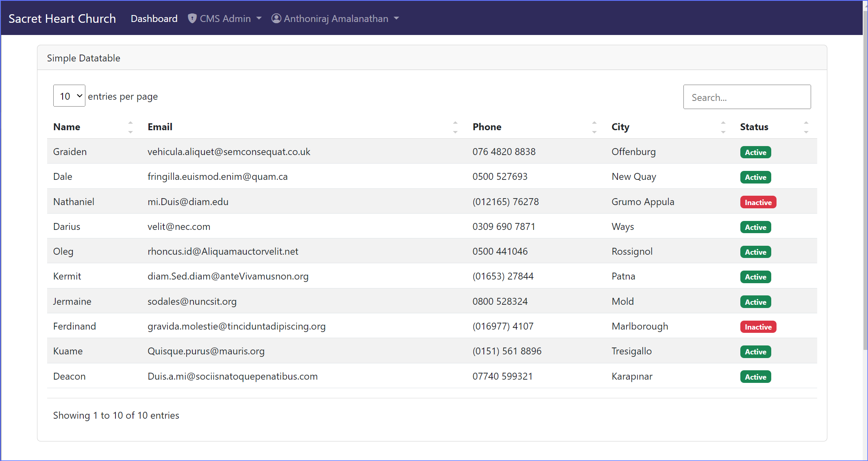This screenshot has height=461, width=868.
Task: Toggle Ferdinand's Inactive status badge
Action: pos(758,326)
